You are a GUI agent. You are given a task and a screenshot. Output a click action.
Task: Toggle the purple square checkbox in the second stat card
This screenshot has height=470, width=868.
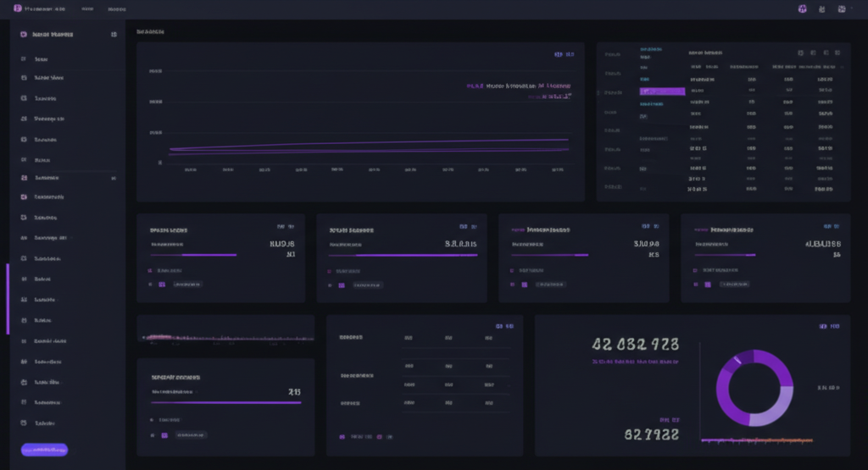pos(342,285)
